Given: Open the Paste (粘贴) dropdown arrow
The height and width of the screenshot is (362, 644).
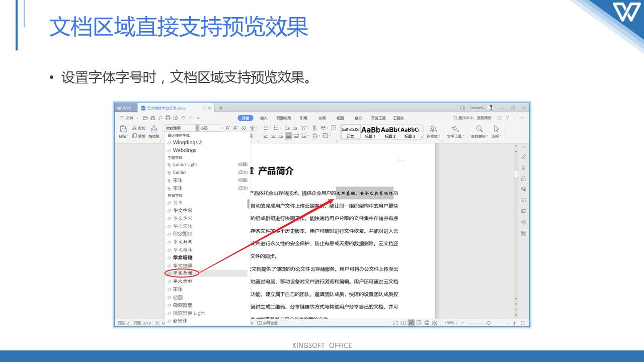Looking at the screenshot, I should [127, 136].
